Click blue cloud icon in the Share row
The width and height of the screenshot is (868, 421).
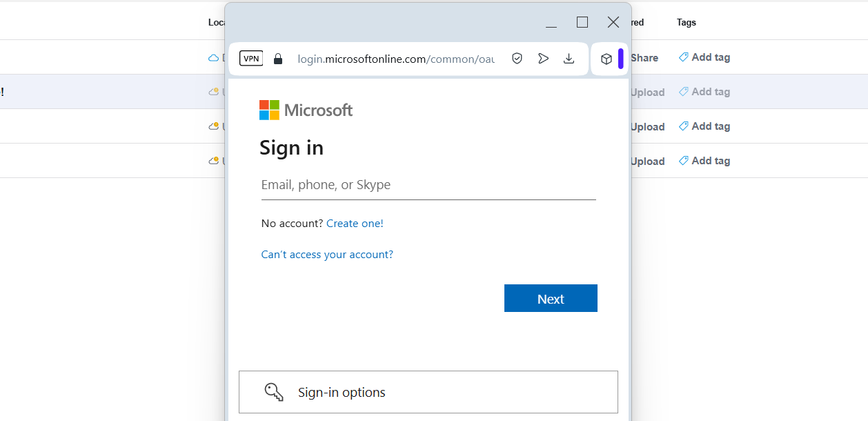pos(213,58)
